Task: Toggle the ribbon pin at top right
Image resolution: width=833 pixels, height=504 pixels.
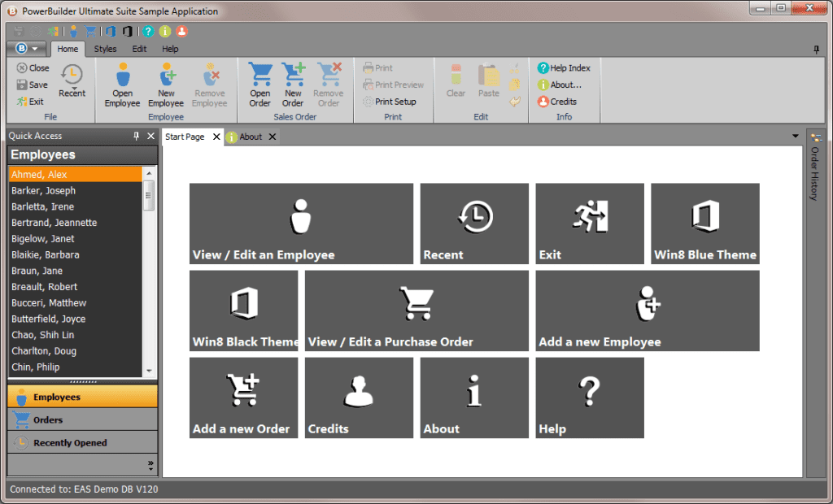Action: point(817,49)
